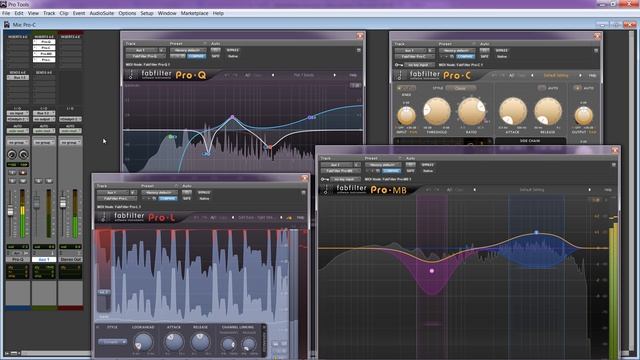The height and width of the screenshot is (360, 640).
Task: Toggle Auto gain near Pro-C output
Action: [577, 88]
